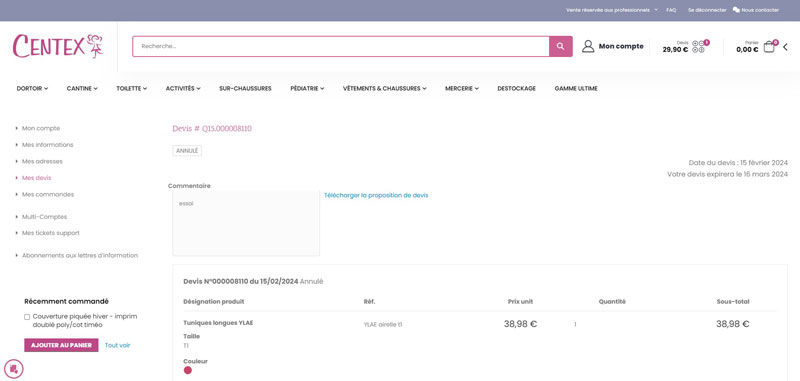Expand the MERCERIE menu
This screenshot has width=800, height=381.
(462, 88)
